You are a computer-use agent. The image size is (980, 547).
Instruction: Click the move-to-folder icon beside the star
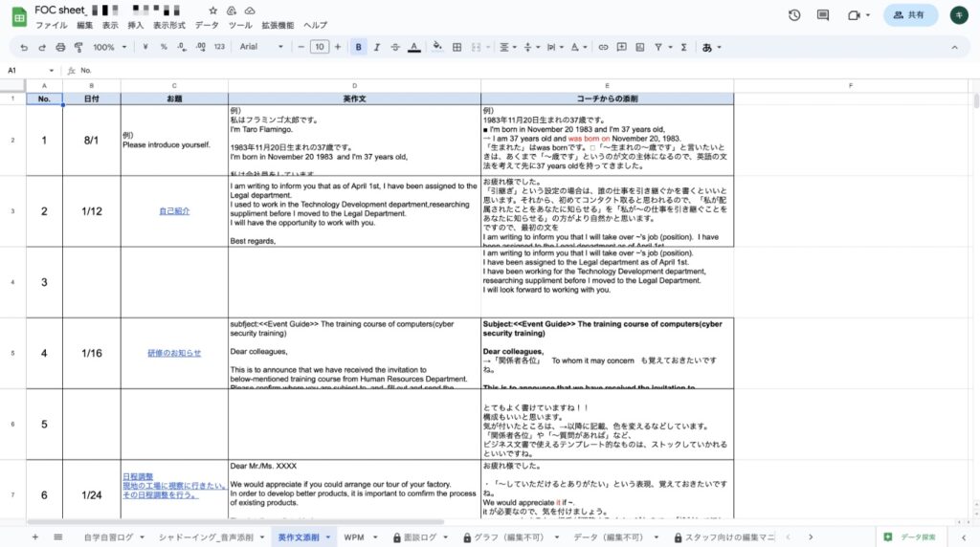232,11
